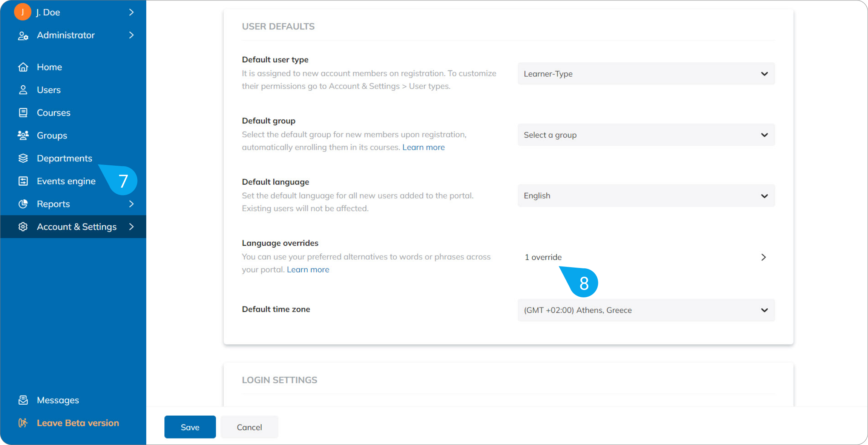
Task: Expand the Reports submenu chevron
Action: pos(131,204)
